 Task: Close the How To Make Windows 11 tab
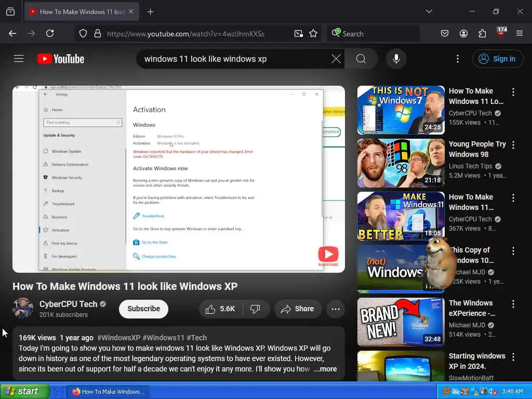pos(131,11)
